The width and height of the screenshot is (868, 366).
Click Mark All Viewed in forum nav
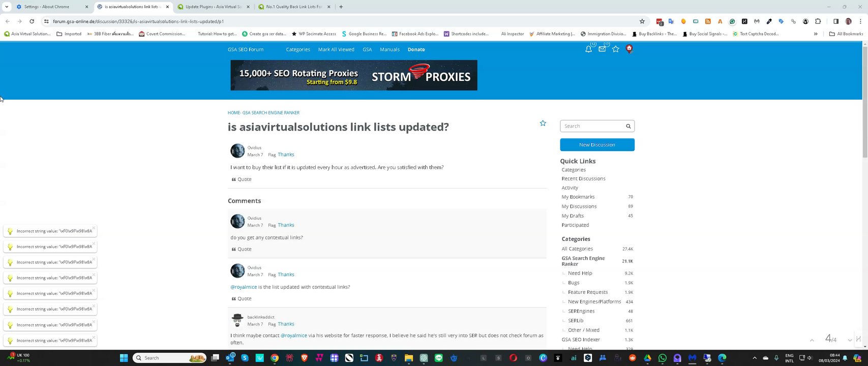tap(336, 49)
